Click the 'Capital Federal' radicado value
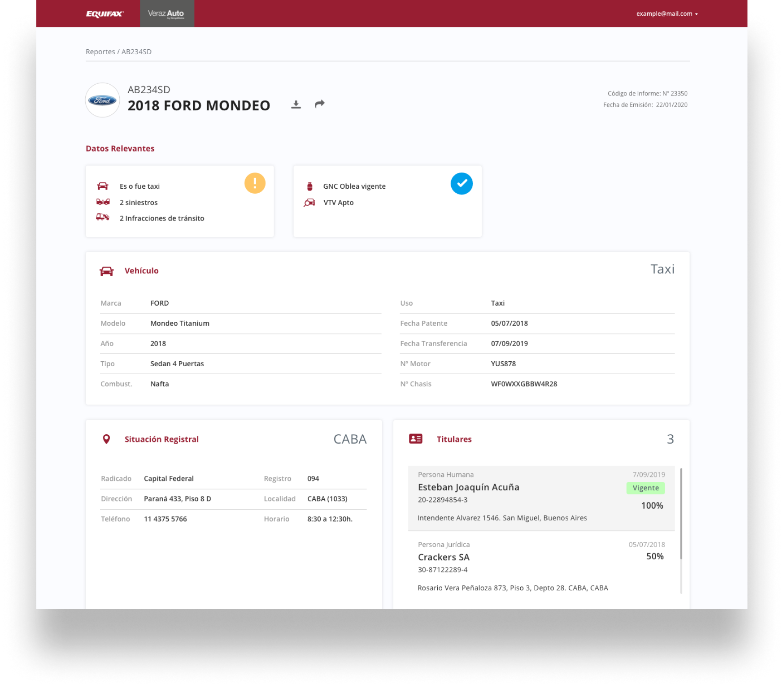 coord(169,478)
